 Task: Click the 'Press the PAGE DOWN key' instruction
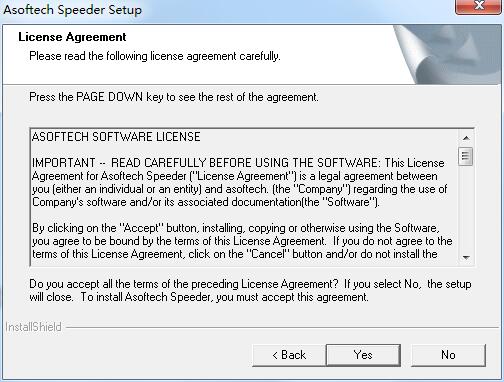174,97
